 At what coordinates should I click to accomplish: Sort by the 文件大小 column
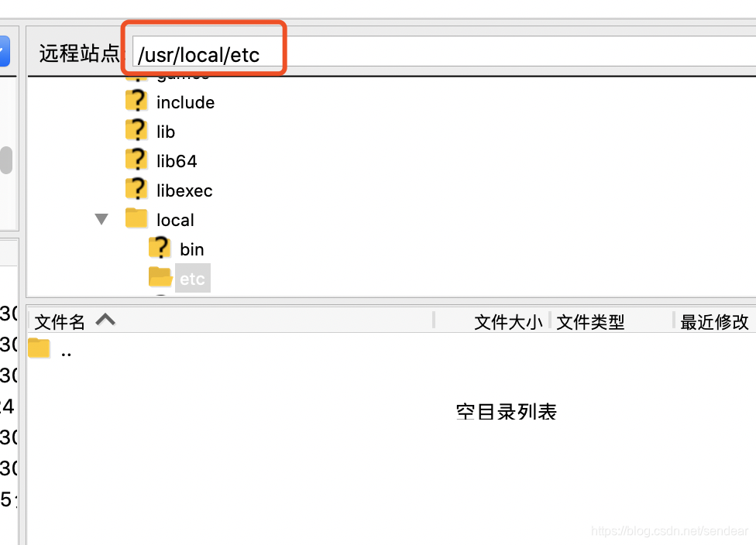click(507, 321)
